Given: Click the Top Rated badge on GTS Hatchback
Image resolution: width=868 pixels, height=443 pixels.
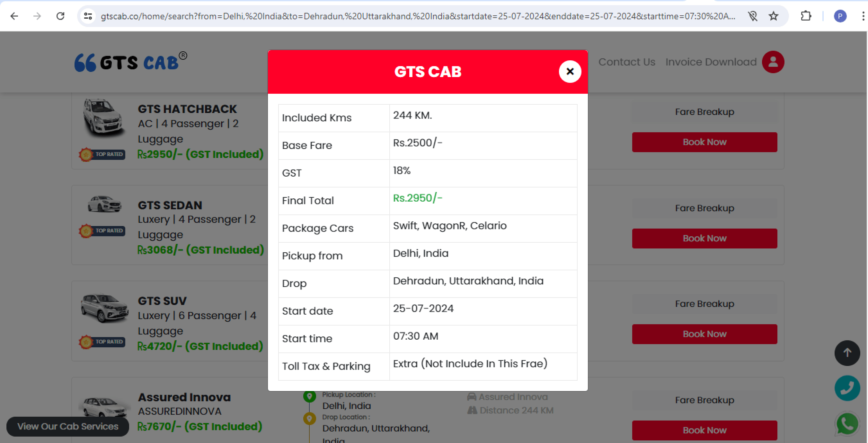Looking at the screenshot, I should click(102, 154).
